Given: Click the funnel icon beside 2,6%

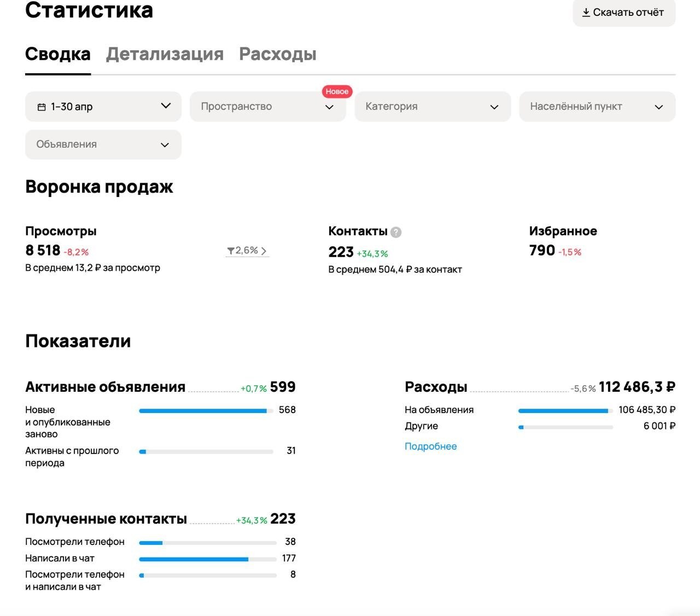Looking at the screenshot, I should click(x=231, y=251).
